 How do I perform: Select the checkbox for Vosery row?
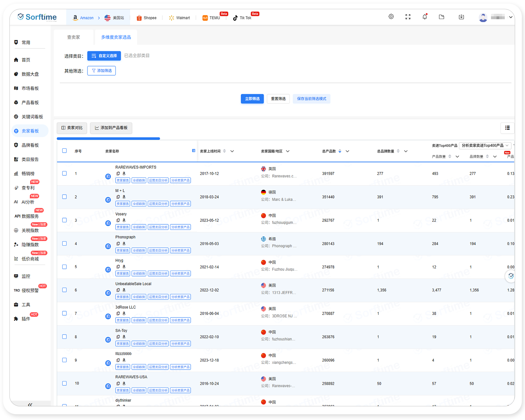tap(64, 220)
